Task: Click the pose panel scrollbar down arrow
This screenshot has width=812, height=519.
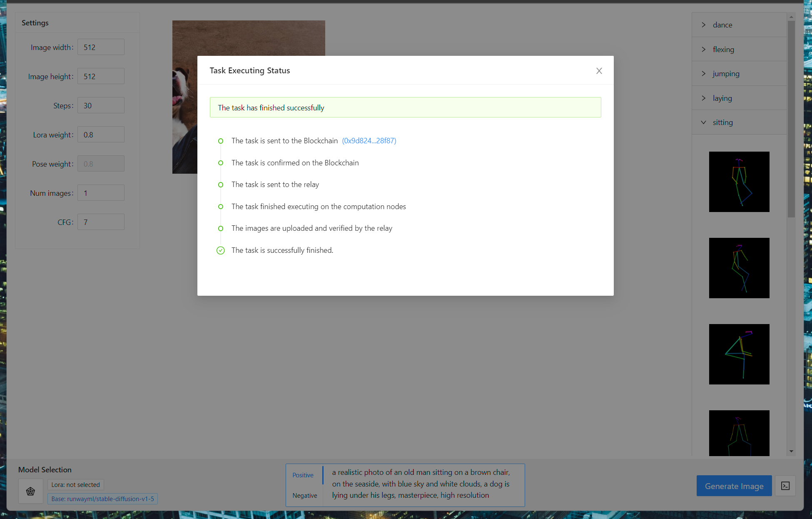Action: click(x=791, y=452)
